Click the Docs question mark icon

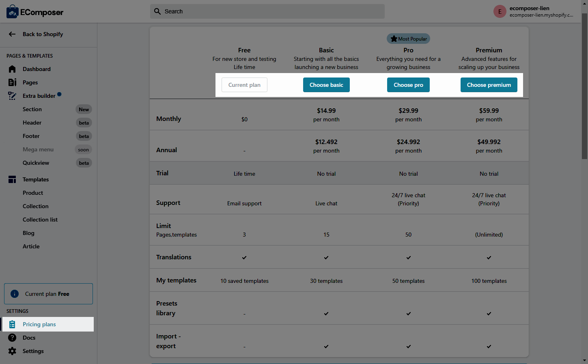pyautogui.click(x=12, y=338)
